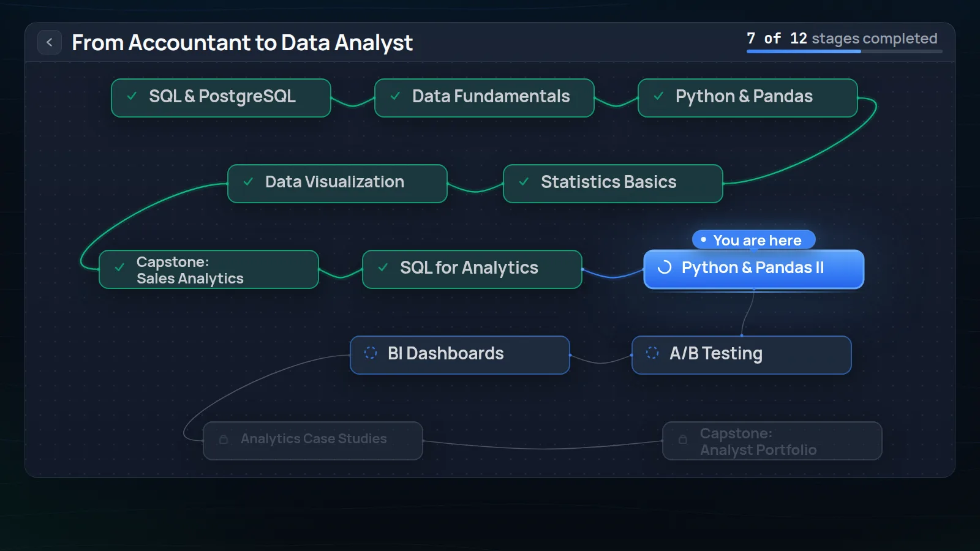The width and height of the screenshot is (980, 551).
Task: Open the Data Visualization stage
Action: click(x=337, y=184)
